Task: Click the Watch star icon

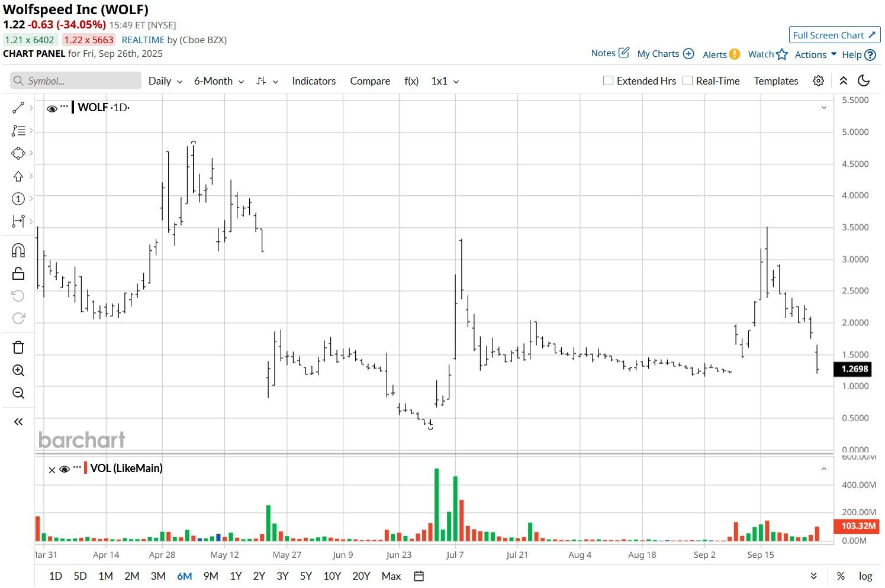Action: click(782, 54)
